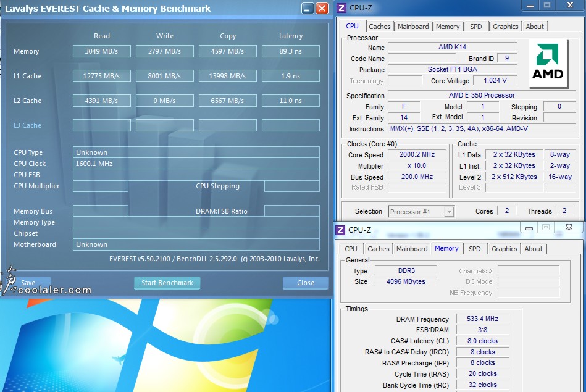Image resolution: width=586 pixels, height=392 pixels.
Task: Click the Memory tab in the lower CPU-Z window
Action: (x=446, y=249)
